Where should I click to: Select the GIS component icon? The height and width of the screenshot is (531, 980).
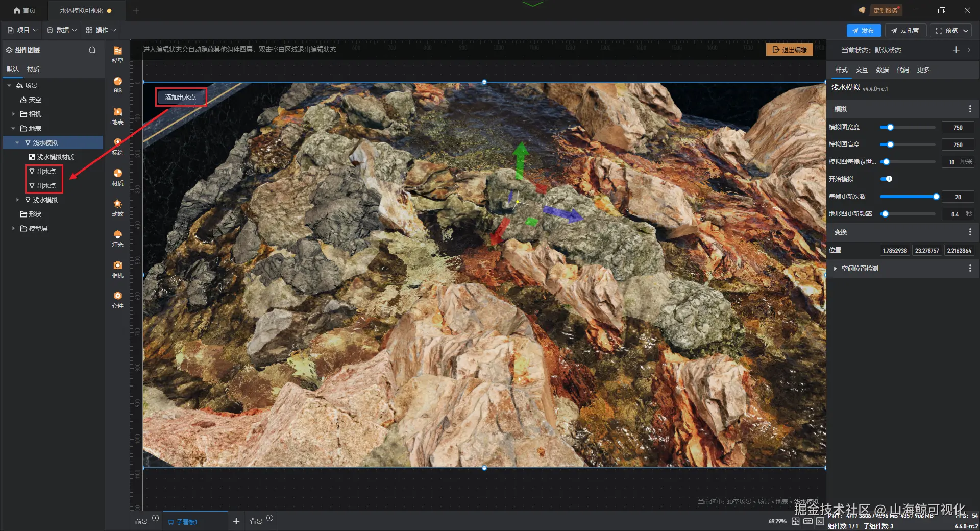(117, 84)
